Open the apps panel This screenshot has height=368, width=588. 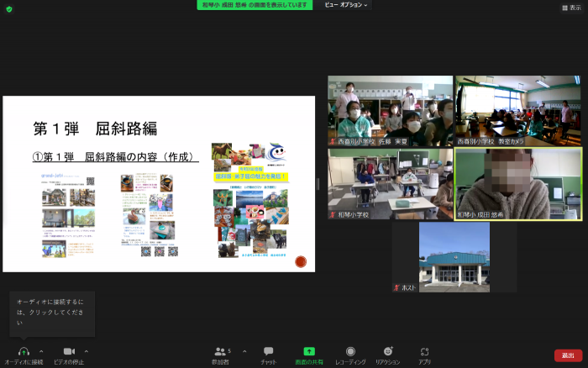[425, 351]
